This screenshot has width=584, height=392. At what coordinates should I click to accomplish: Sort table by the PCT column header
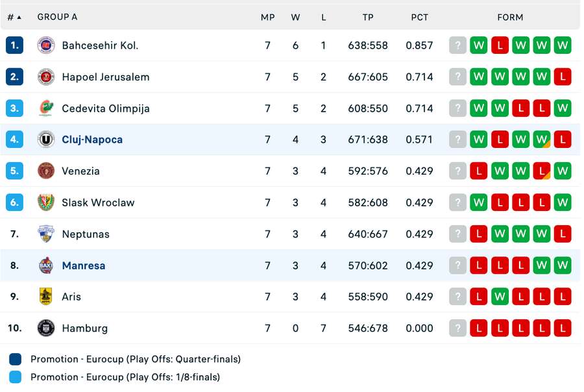click(x=420, y=17)
